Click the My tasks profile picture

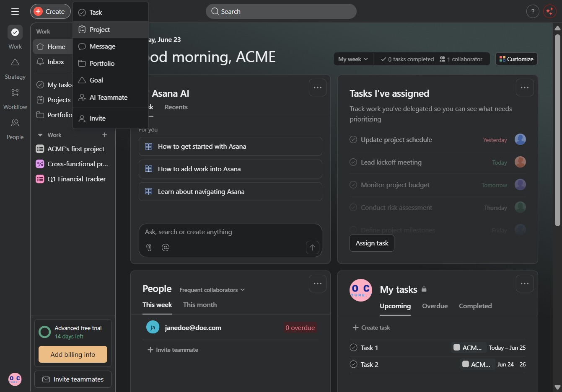click(361, 290)
